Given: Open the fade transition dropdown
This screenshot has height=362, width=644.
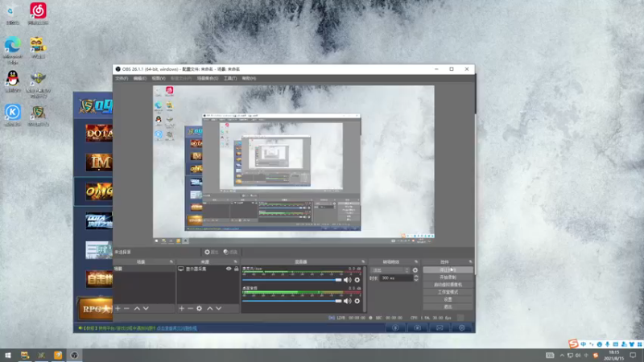Looking at the screenshot, I should (390, 270).
